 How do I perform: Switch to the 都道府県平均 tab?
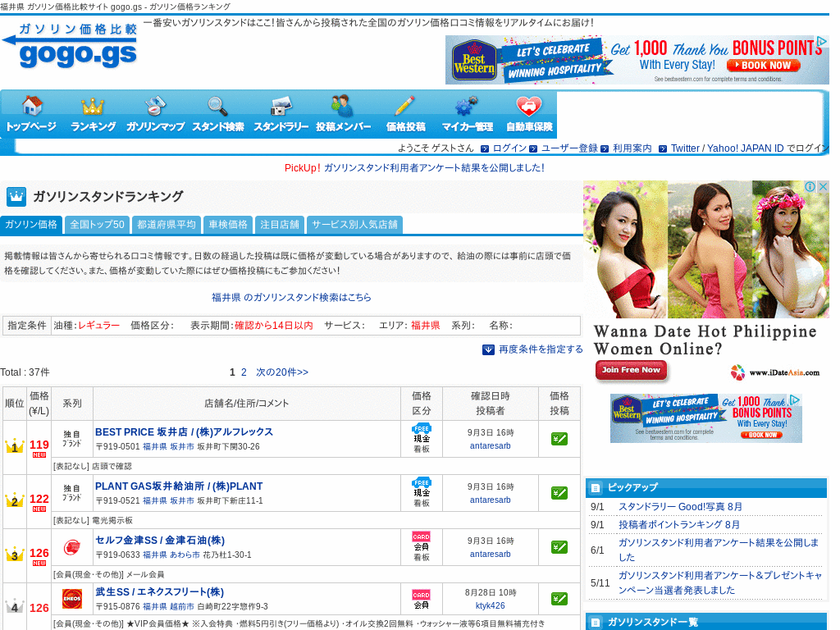coord(167,225)
